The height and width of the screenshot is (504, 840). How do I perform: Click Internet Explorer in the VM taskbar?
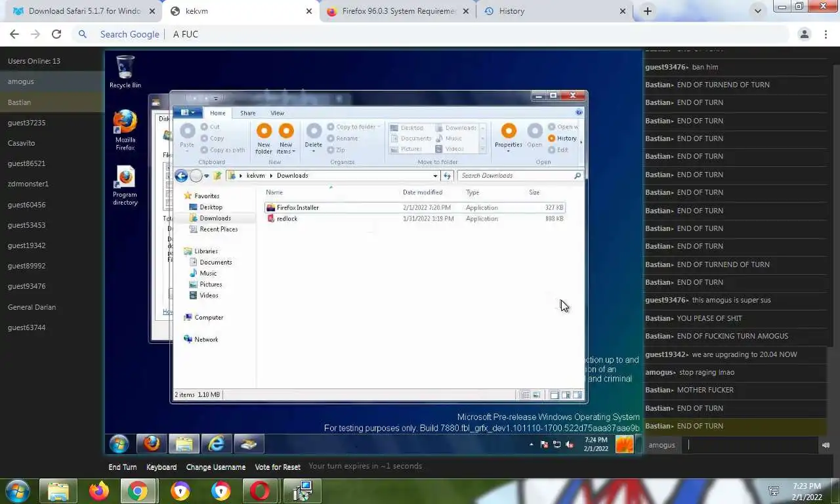pyautogui.click(x=216, y=444)
